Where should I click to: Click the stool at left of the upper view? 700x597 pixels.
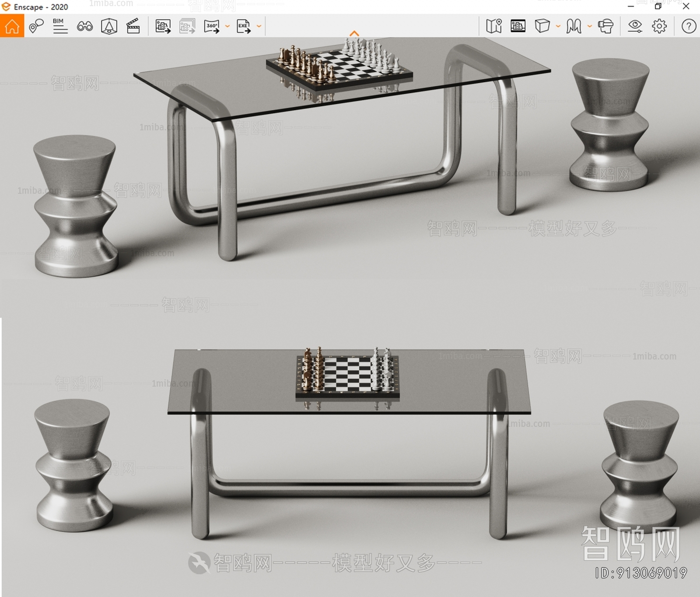tap(75, 206)
